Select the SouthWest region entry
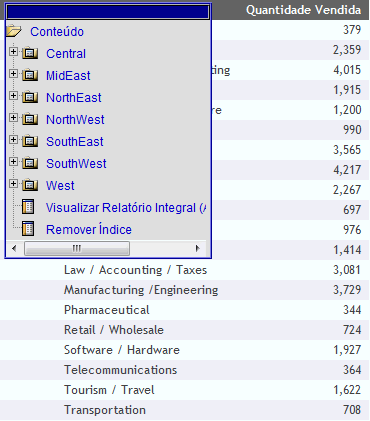Screen dimensions: 370x421 pos(76,164)
